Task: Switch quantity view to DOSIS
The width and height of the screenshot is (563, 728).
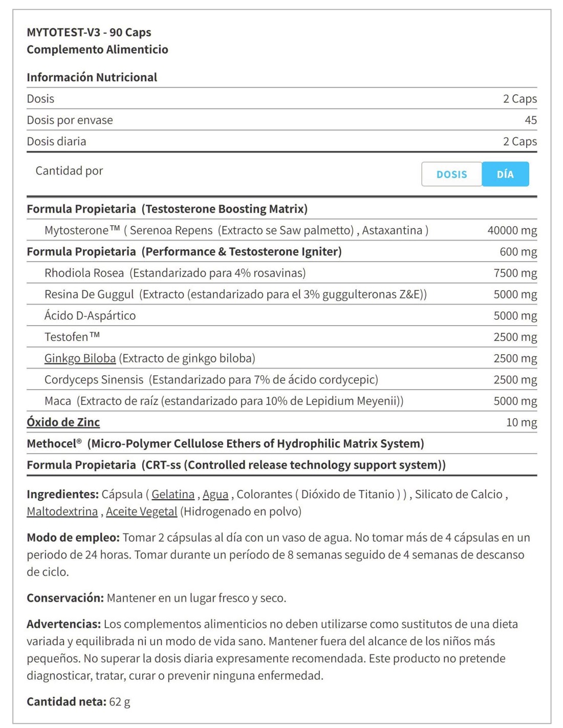Action: [x=451, y=174]
